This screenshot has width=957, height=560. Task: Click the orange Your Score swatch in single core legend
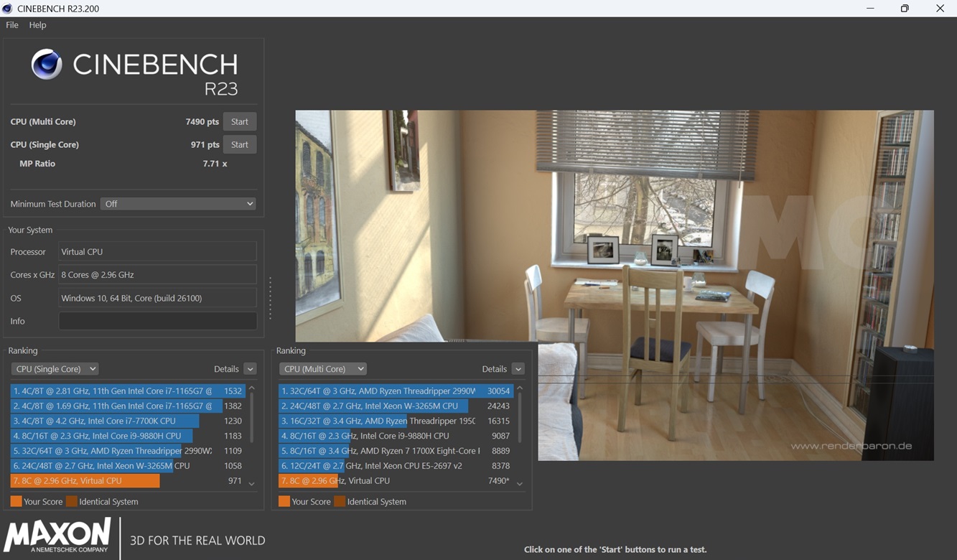click(x=16, y=501)
